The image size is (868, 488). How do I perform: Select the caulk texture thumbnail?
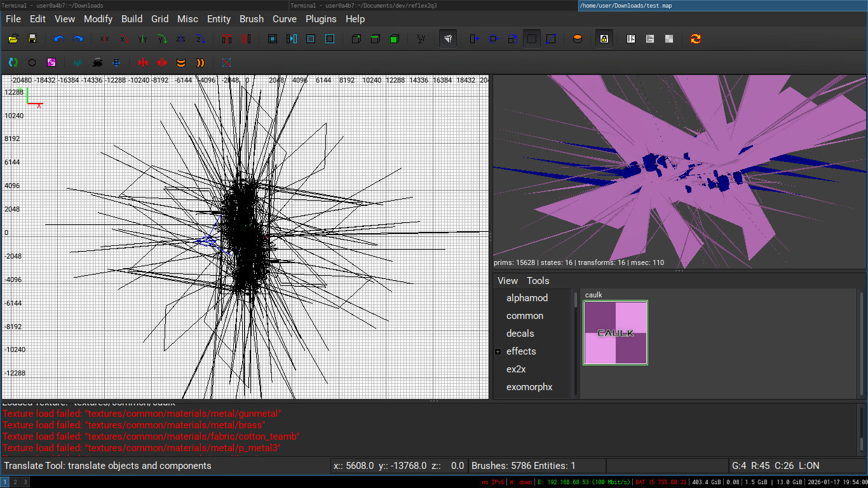[615, 333]
